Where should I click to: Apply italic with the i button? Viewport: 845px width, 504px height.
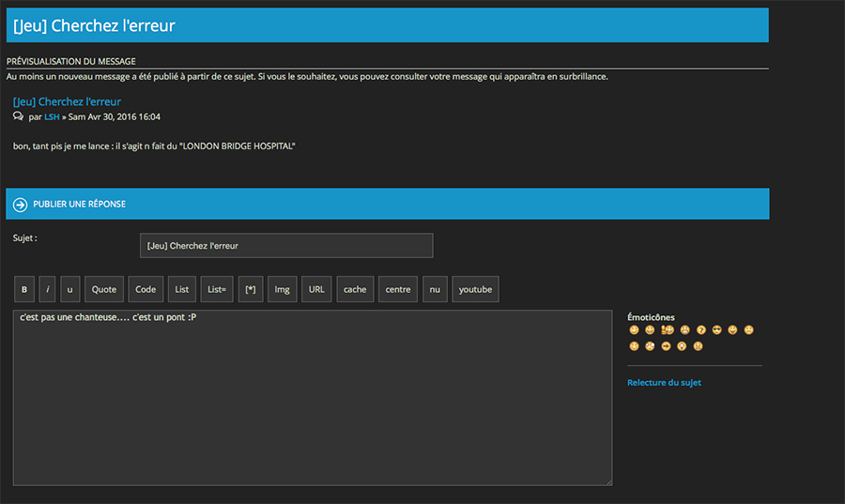coord(47,289)
